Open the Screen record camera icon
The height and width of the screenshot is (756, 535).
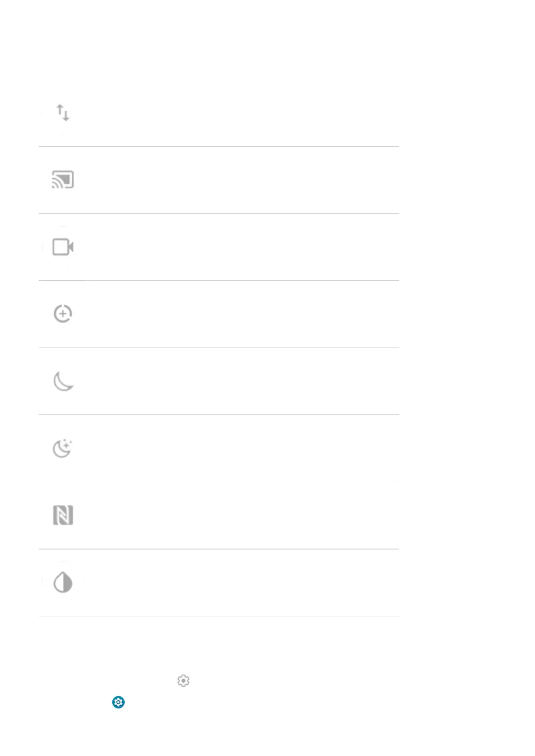(63, 247)
